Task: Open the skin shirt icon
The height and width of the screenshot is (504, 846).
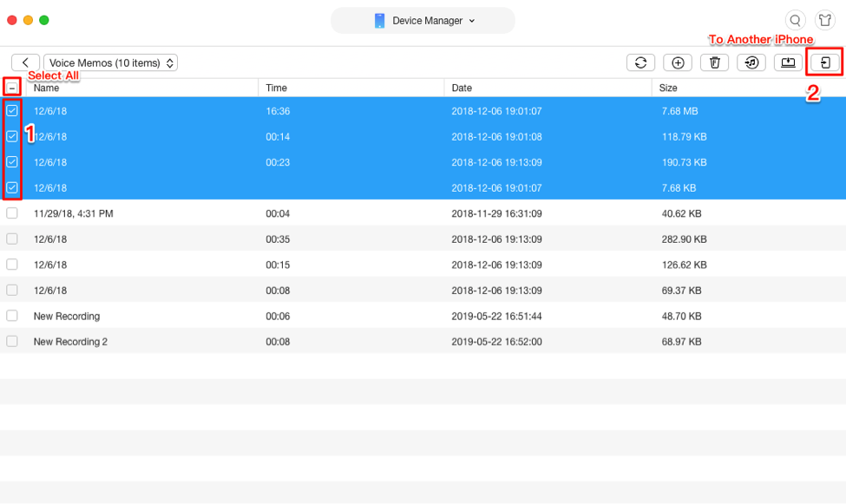Action: 824,21
